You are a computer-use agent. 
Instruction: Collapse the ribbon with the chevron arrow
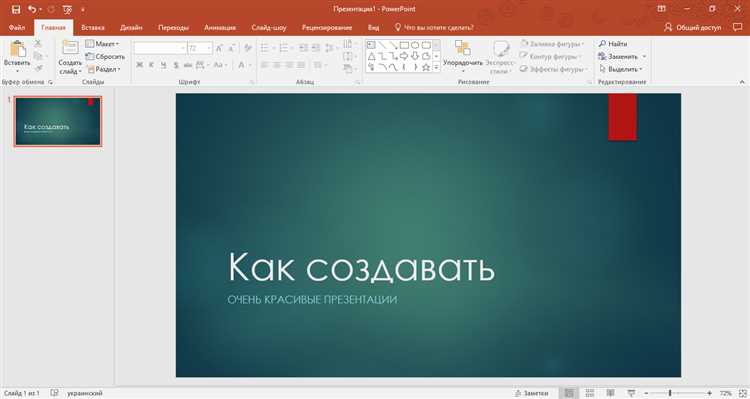(742, 82)
